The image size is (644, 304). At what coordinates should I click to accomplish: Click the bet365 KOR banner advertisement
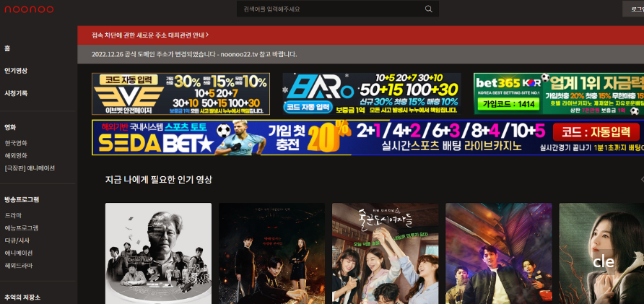click(559, 94)
